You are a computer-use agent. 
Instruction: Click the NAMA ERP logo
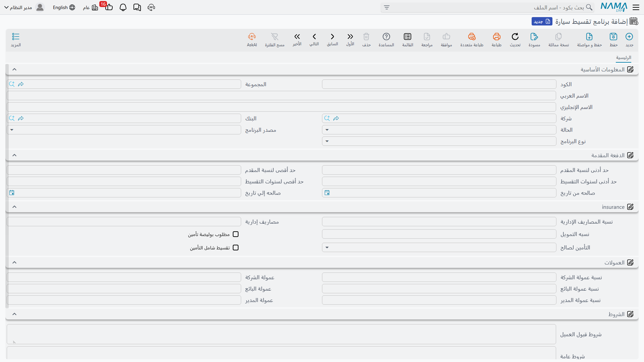(x=614, y=7)
